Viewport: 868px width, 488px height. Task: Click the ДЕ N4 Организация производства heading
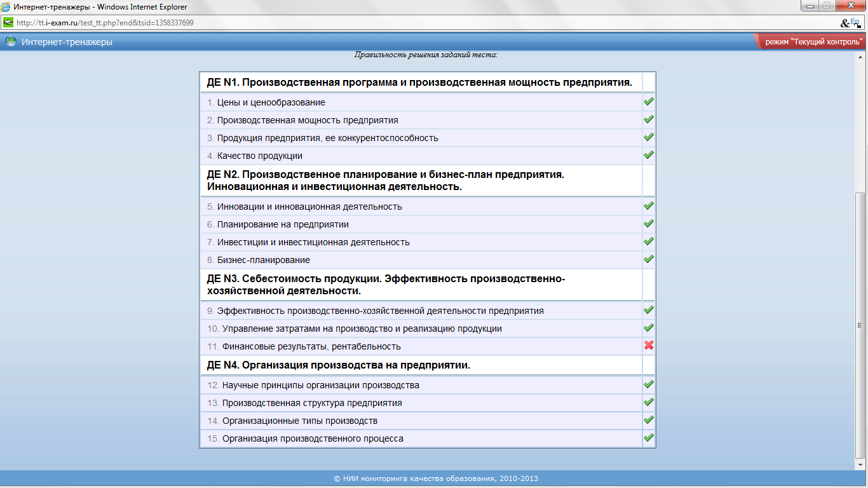pos(339,365)
